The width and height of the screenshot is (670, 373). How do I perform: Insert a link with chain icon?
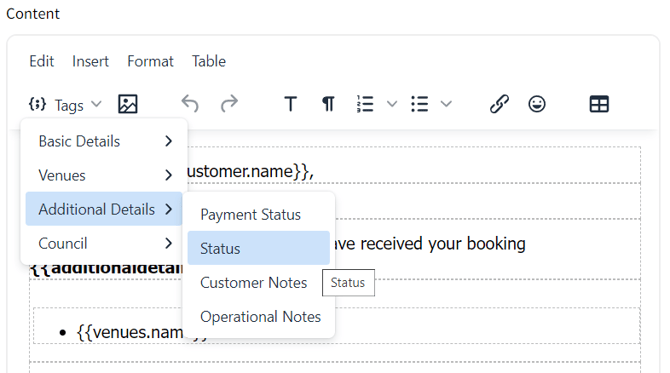coord(499,104)
